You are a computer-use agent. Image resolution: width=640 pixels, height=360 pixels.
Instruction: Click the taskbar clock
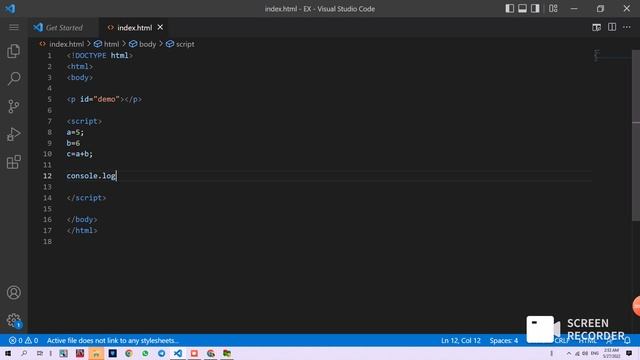[611, 353]
